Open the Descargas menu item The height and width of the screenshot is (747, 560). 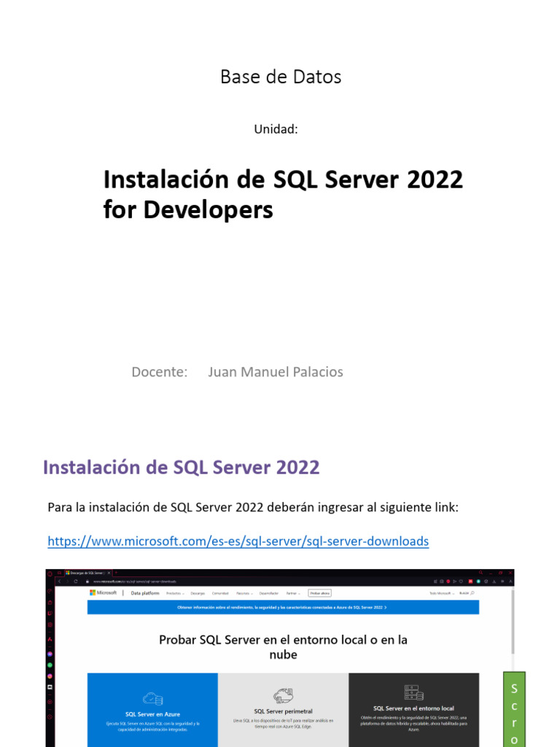tap(198, 594)
